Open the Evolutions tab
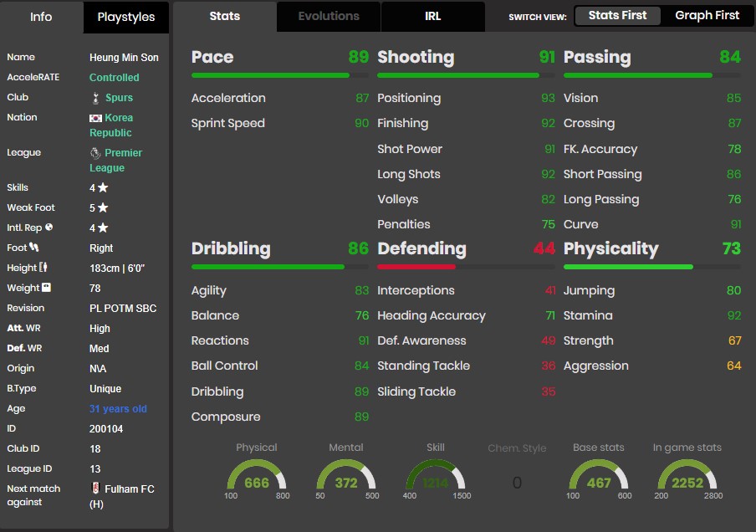 tap(329, 16)
